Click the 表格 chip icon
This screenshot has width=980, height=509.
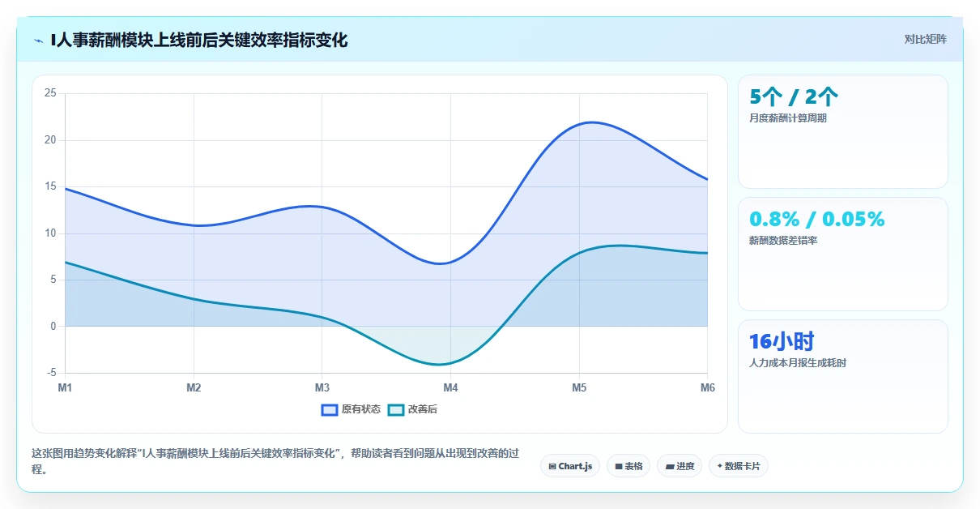tap(619, 467)
